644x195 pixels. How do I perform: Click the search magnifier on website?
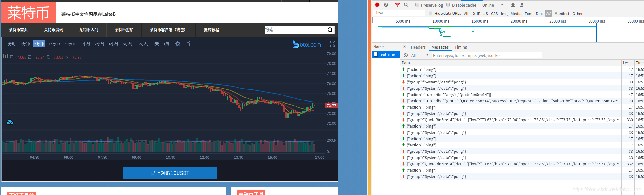(x=330, y=30)
